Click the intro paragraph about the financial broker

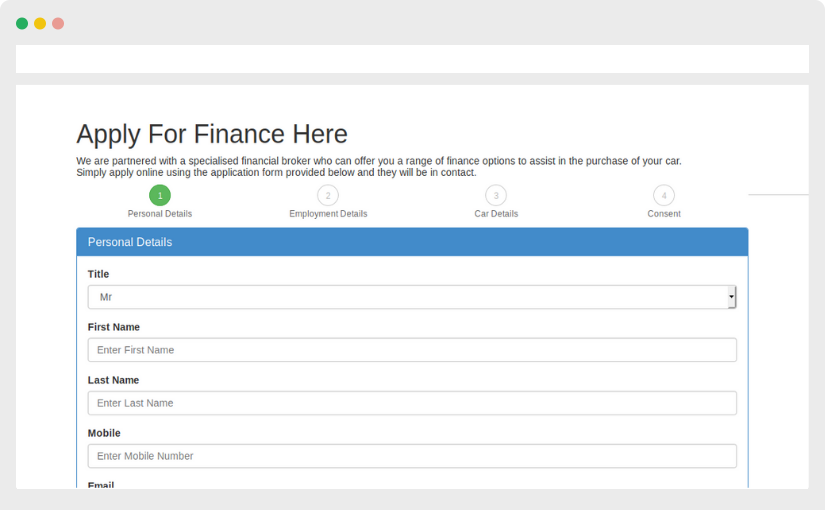pyautogui.click(x=379, y=166)
